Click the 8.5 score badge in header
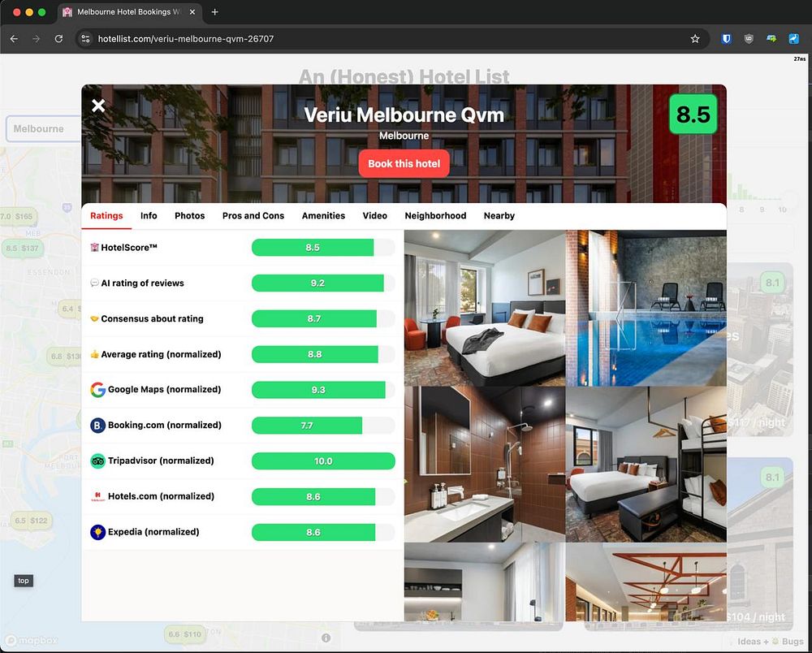The image size is (812, 653). click(693, 114)
